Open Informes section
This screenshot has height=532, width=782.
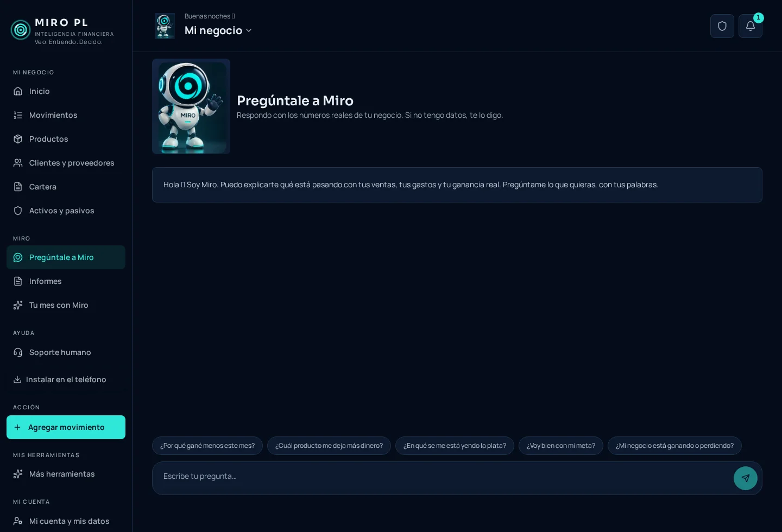pos(66,281)
